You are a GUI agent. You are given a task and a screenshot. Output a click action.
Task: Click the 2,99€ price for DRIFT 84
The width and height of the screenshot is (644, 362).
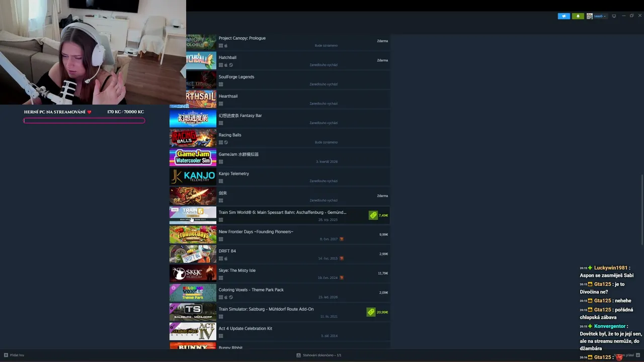point(383,254)
